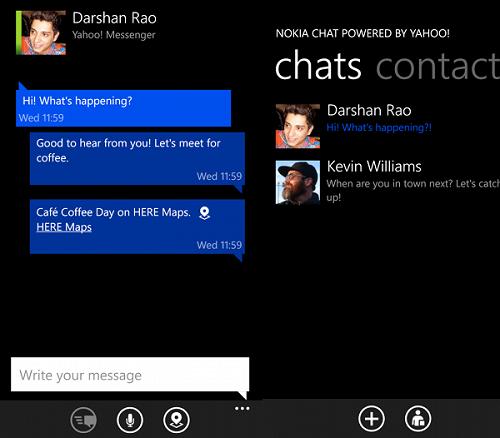The image size is (500, 438).
Task: Tap the map pin icon in the Café Coffee Day message
Action: [x=204, y=213]
